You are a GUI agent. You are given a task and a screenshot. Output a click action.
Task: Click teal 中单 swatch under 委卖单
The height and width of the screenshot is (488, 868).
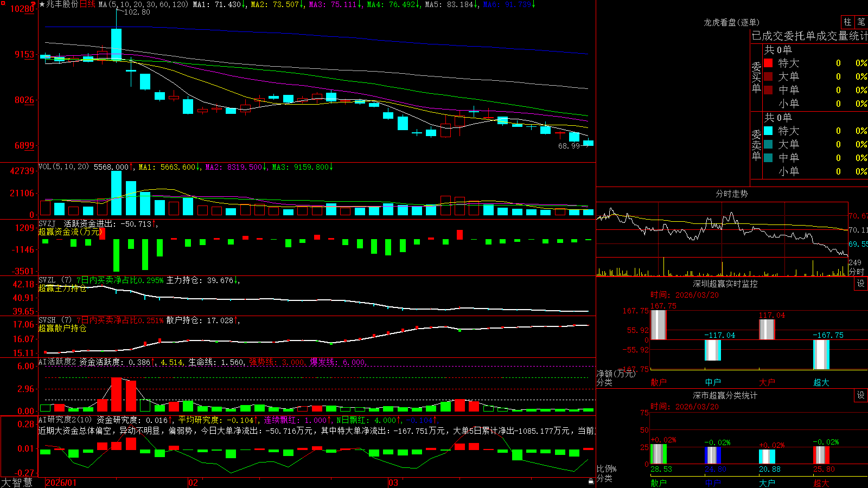pos(768,158)
